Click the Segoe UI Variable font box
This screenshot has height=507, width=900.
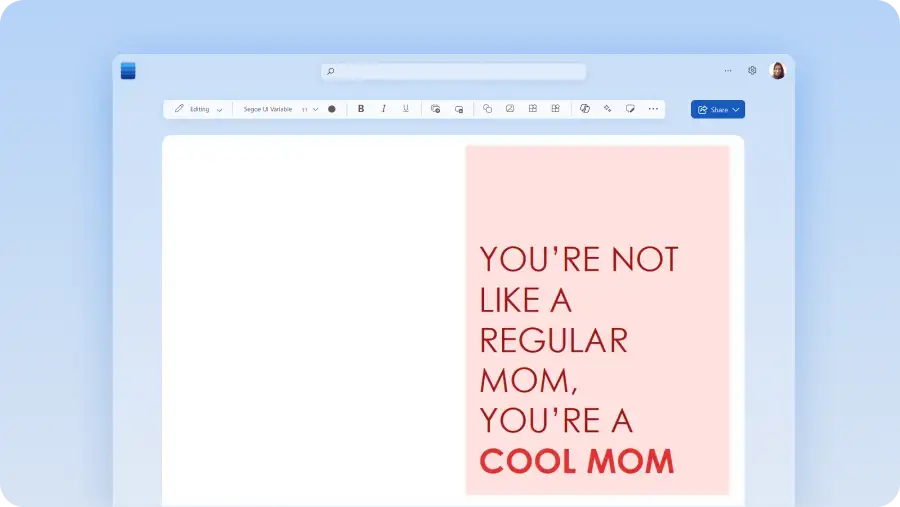point(267,109)
